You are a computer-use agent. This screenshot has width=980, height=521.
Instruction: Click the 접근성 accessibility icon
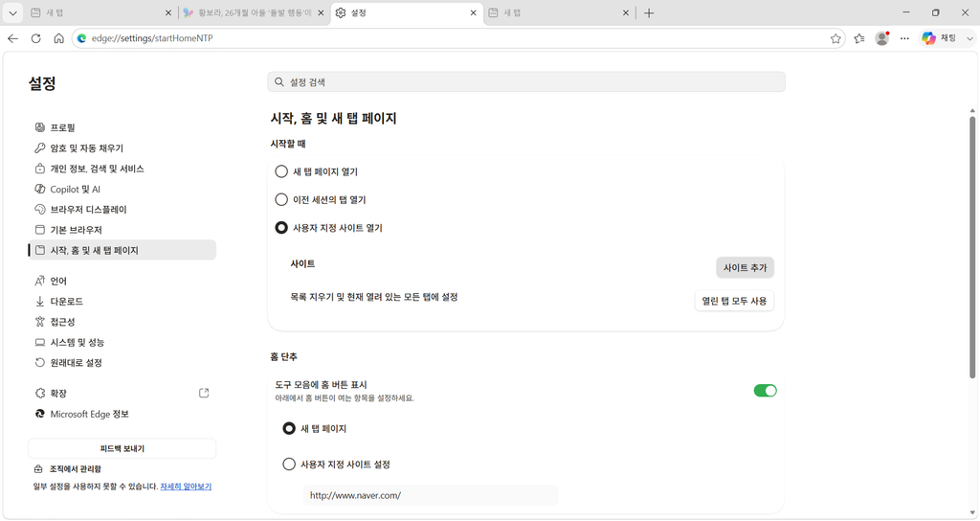(40, 322)
